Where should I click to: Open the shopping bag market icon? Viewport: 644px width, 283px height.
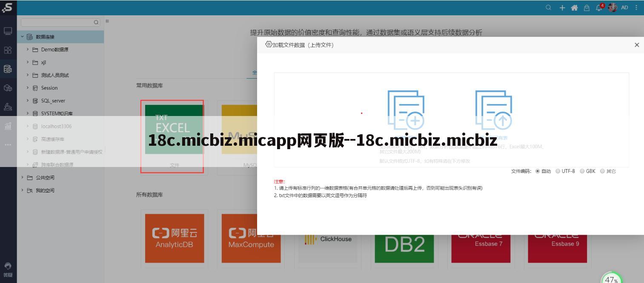tap(587, 8)
